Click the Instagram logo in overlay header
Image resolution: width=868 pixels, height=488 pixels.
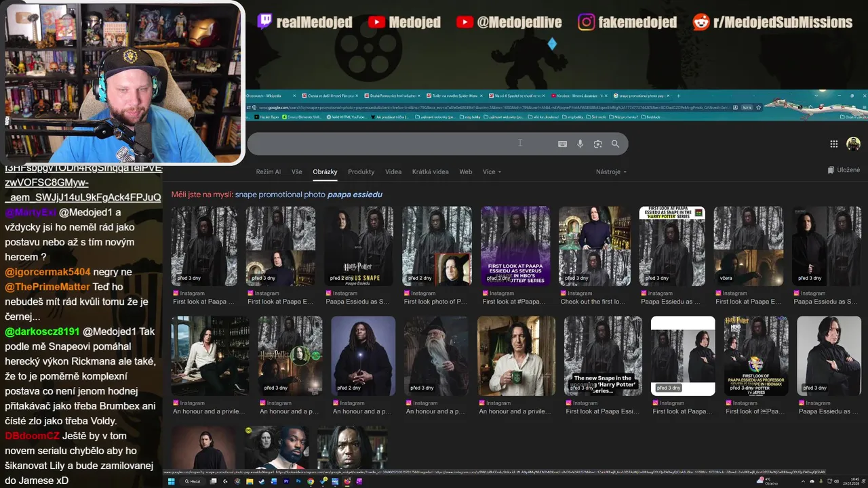[x=586, y=22]
